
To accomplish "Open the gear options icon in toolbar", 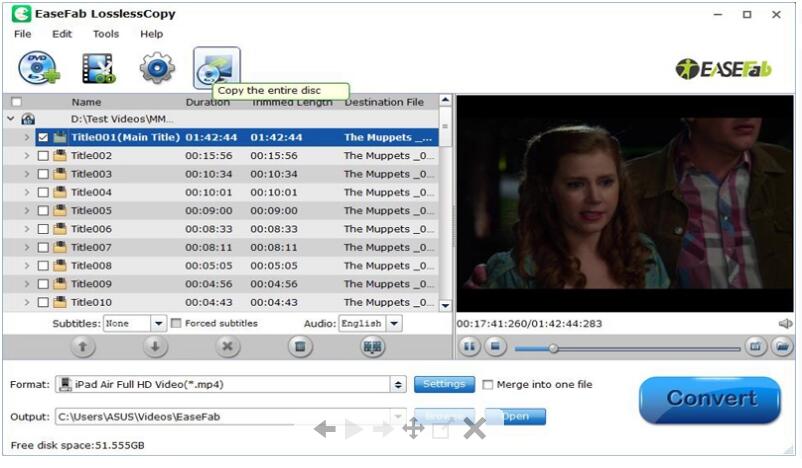I will [x=157, y=68].
